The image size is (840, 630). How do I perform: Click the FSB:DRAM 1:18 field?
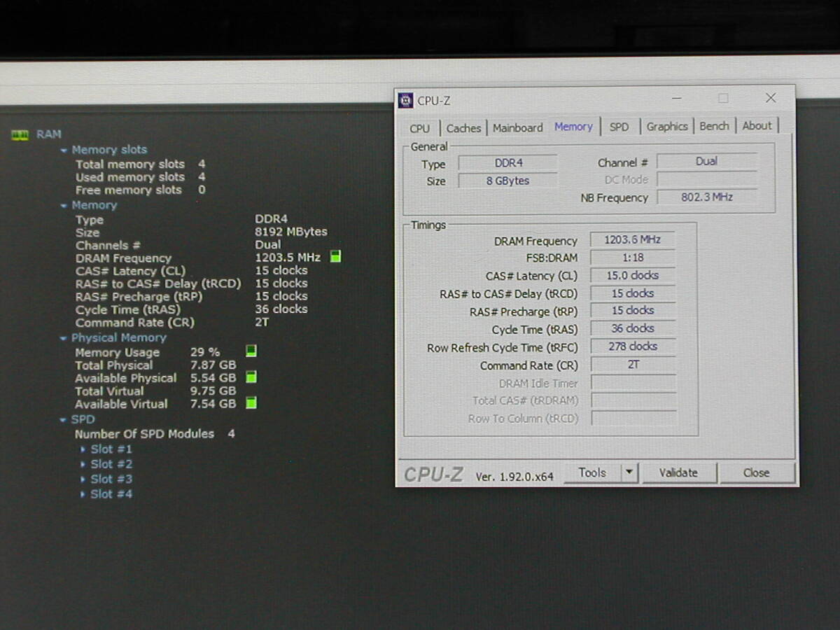tap(633, 258)
